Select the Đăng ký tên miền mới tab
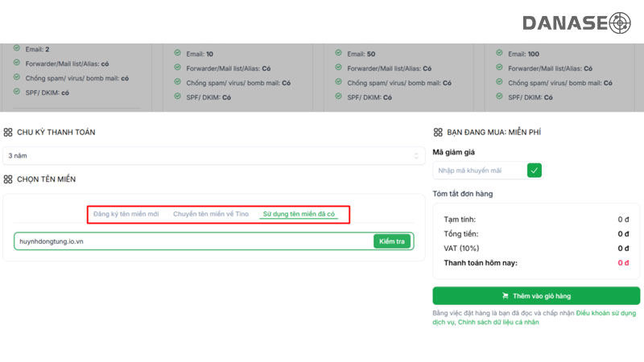The width and height of the screenshot is (644, 362). coord(126,214)
